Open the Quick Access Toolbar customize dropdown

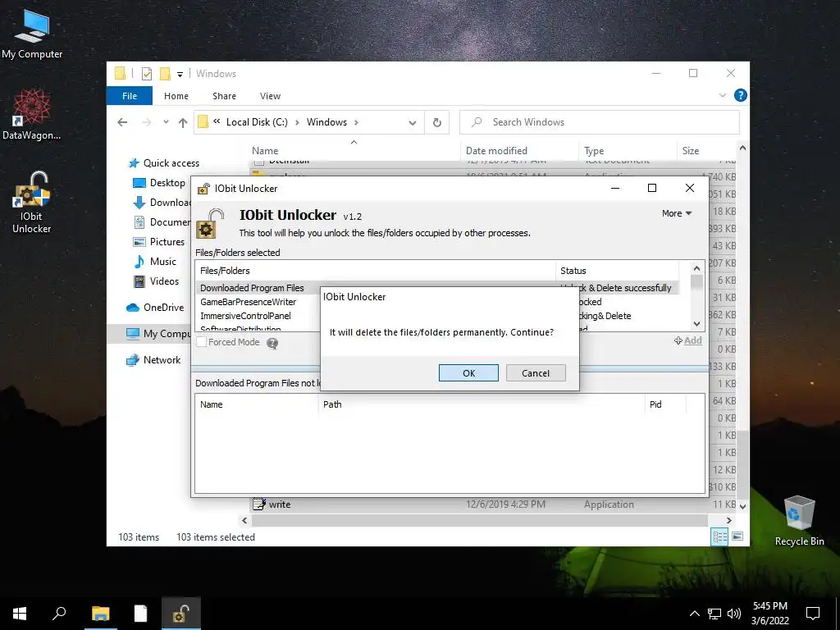click(x=180, y=74)
